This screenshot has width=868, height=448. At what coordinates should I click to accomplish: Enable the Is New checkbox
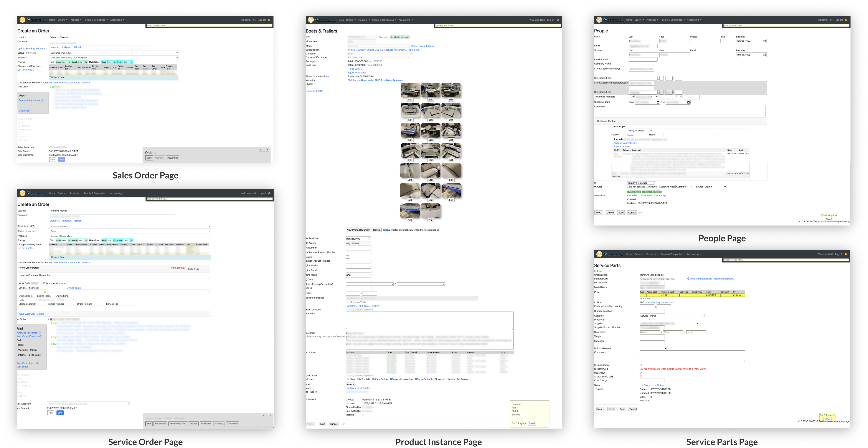347,379
